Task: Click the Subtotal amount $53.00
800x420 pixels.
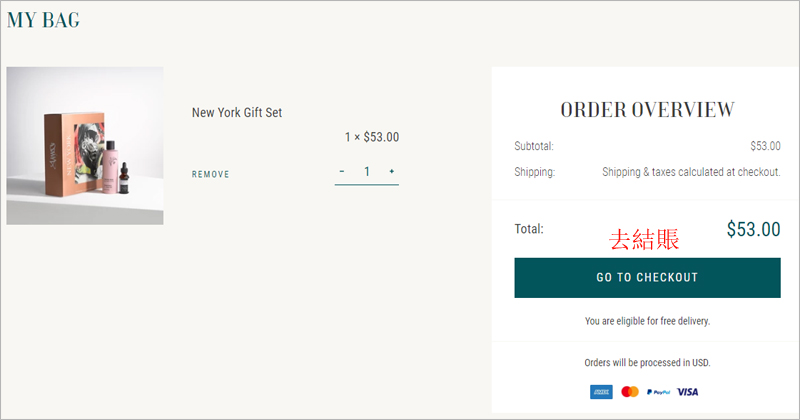Action: pyautogui.click(x=765, y=146)
